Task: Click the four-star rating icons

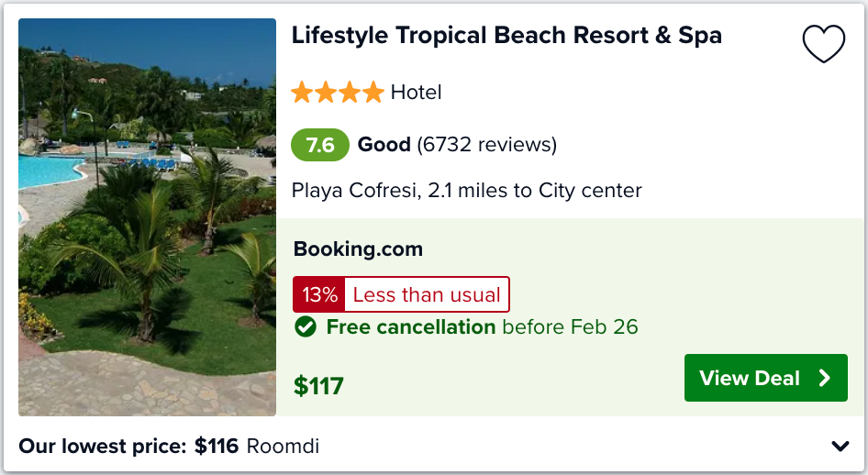Action: point(338,93)
